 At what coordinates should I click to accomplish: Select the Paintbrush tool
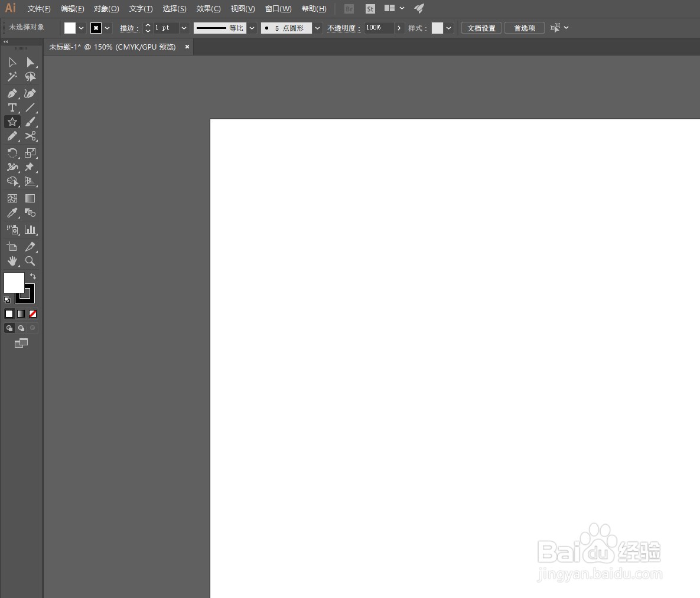pos(30,122)
